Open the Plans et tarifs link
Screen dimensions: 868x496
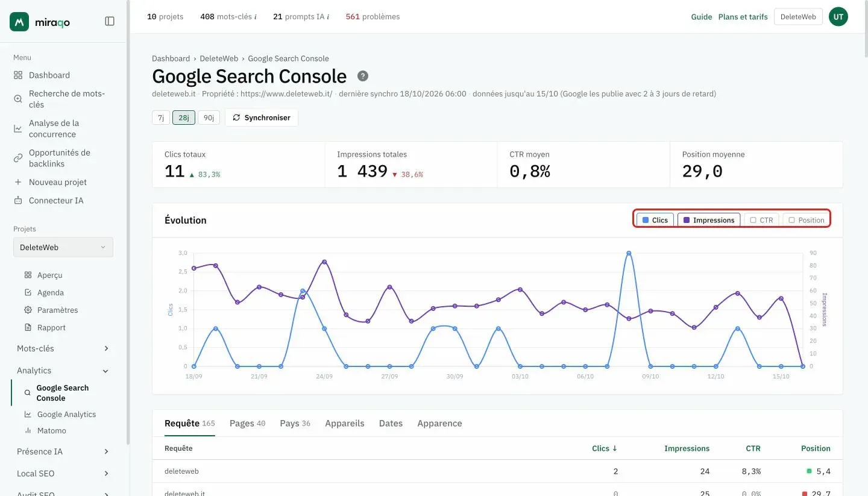(x=743, y=17)
